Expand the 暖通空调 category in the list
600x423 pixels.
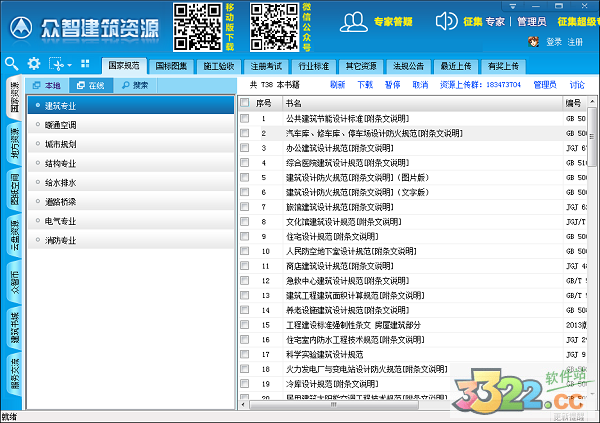pos(62,126)
